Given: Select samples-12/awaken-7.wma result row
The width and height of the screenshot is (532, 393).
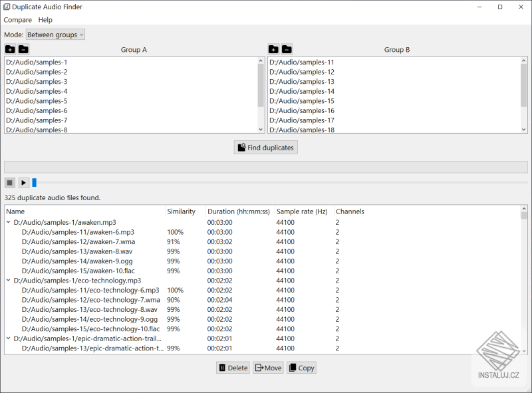Looking at the screenshot, I should (263, 241).
